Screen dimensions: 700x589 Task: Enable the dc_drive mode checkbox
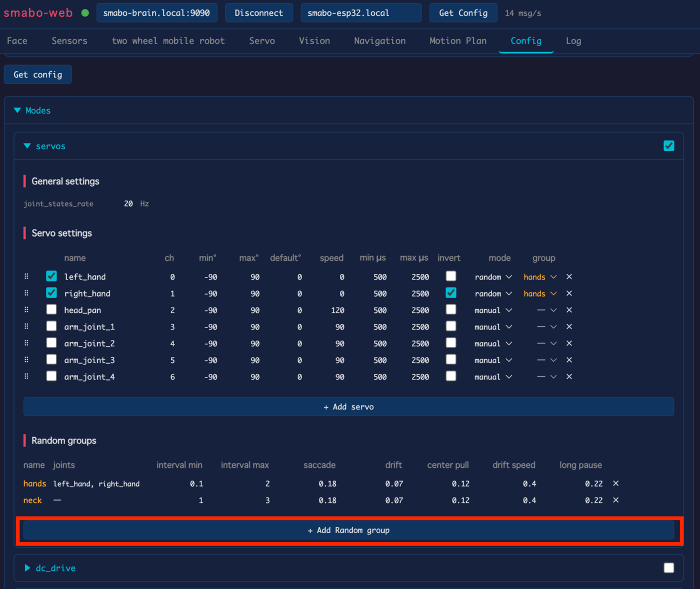pyautogui.click(x=669, y=568)
